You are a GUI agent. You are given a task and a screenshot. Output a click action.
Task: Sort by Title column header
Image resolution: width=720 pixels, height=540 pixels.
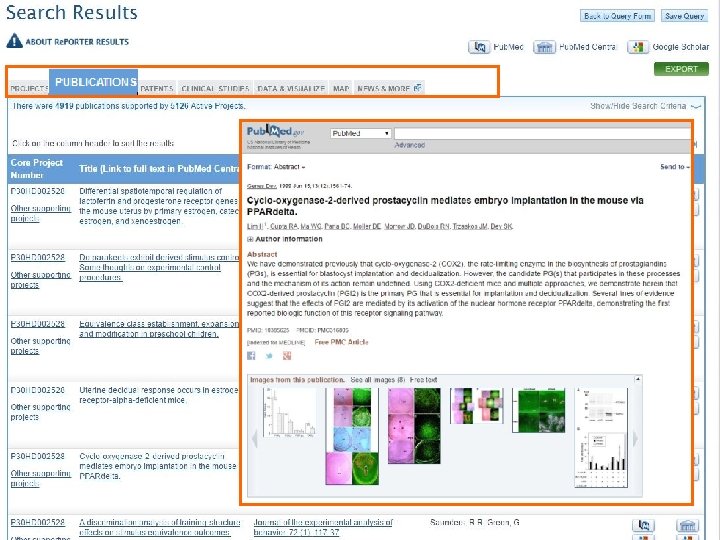(159, 169)
